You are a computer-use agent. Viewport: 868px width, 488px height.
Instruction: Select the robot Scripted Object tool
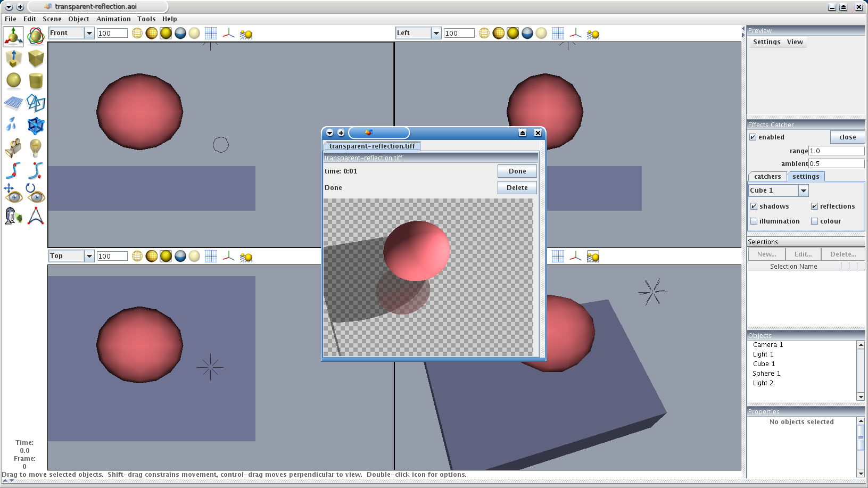tap(13, 216)
